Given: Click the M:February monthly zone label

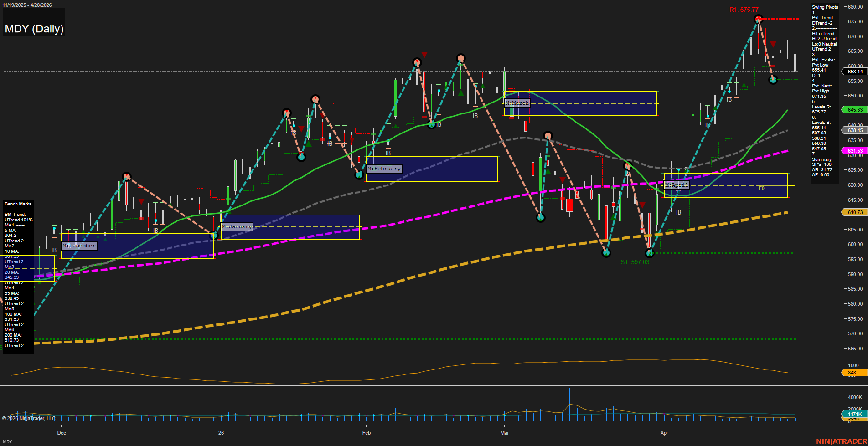Looking at the screenshot, I should point(384,169).
